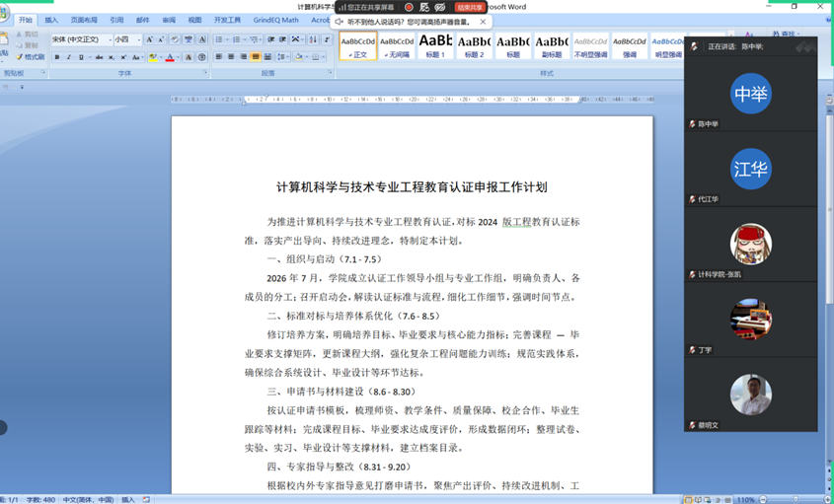Image resolution: width=834 pixels, height=504 pixels.
Task: Toggle italic formatting in the font group
Action: [69, 57]
